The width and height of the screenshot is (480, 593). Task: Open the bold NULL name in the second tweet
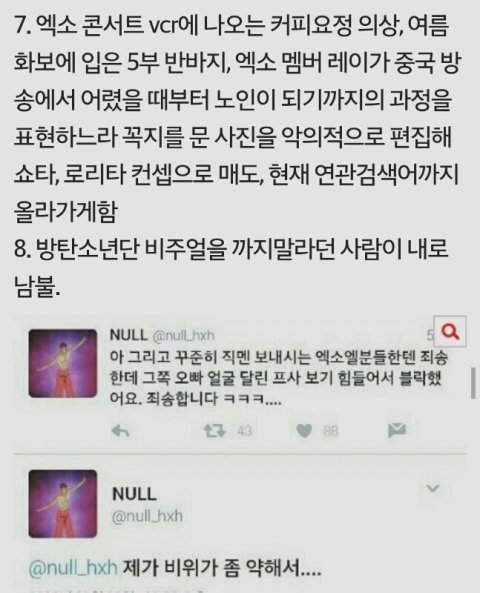134,494
